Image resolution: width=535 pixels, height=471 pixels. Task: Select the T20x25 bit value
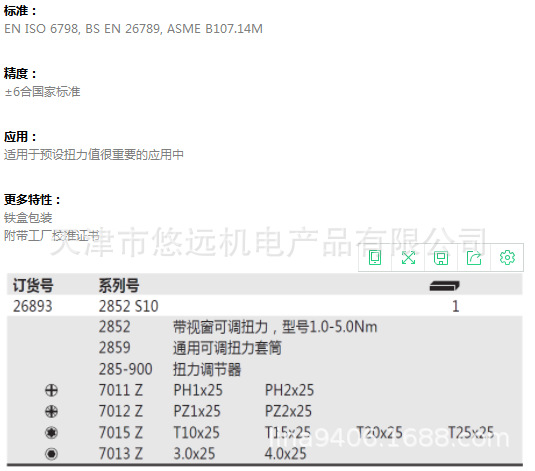point(379,433)
